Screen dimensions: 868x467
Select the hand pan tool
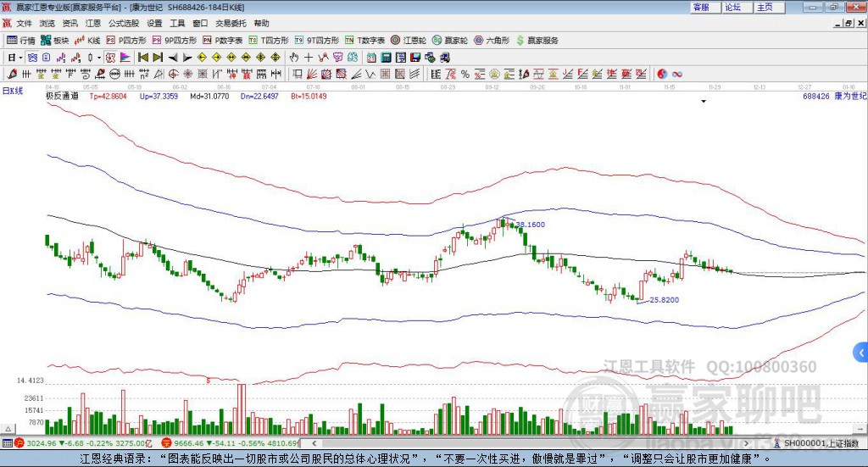click(x=294, y=58)
